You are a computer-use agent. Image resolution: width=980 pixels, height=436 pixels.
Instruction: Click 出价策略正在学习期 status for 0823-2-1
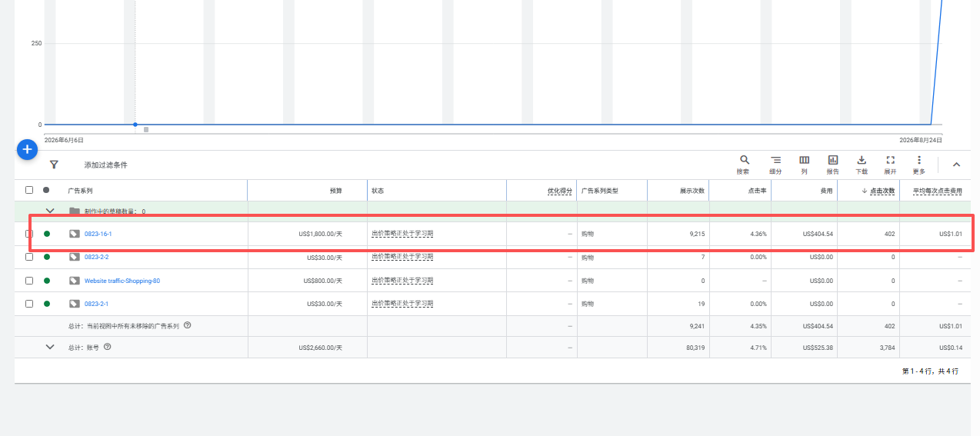coord(402,304)
